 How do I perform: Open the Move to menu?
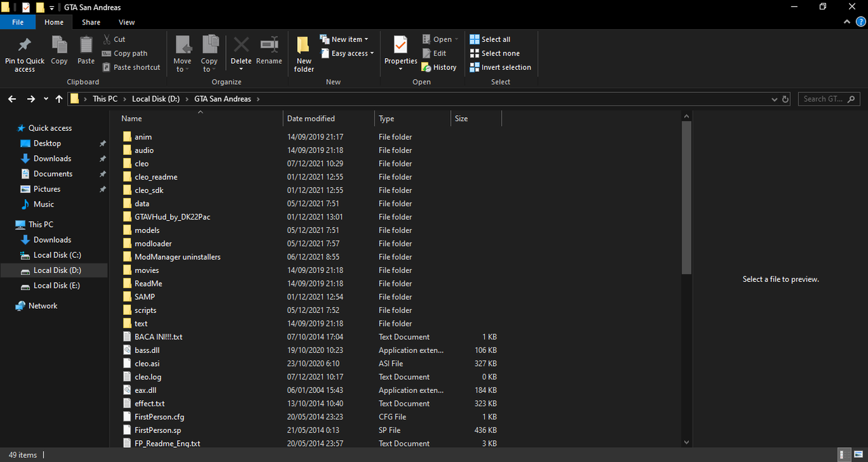pyautogui.click(x=182, y=54)
